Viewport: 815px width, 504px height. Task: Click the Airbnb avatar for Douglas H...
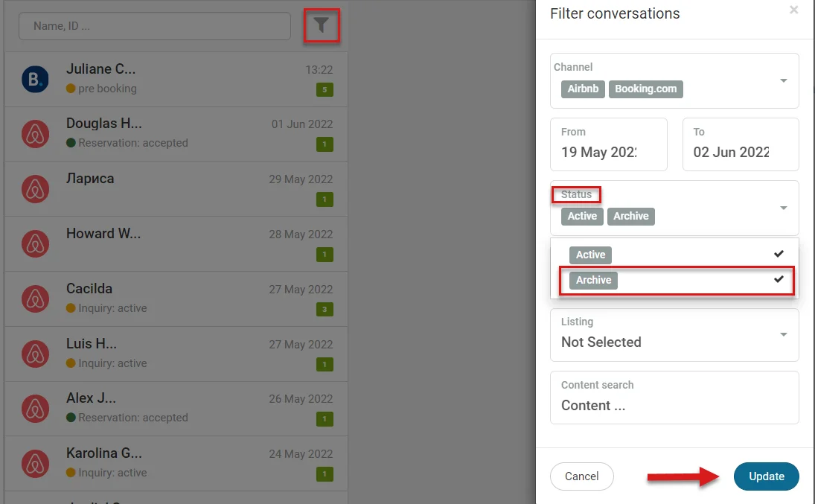coord(35,134)
